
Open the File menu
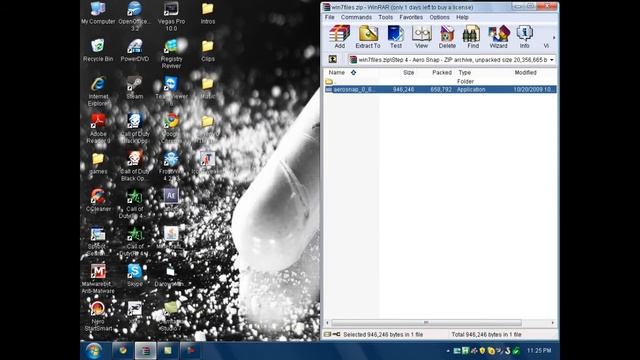click(329, 17)
